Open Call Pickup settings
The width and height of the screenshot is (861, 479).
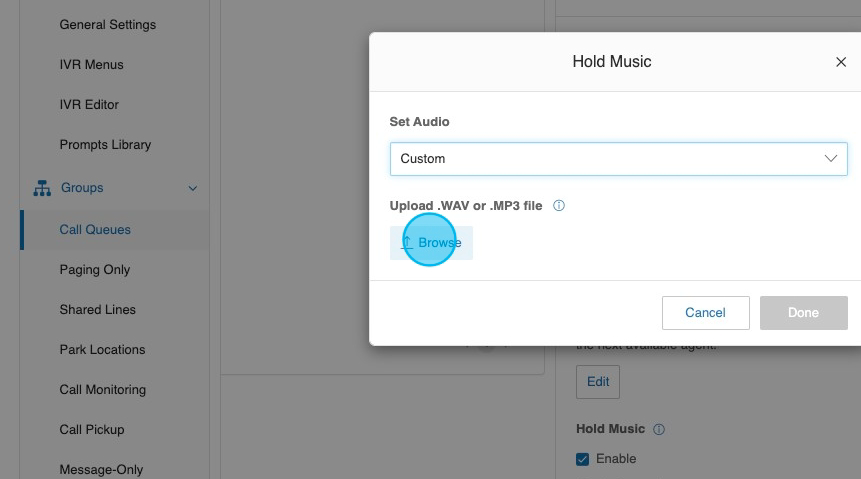point(92,430)
